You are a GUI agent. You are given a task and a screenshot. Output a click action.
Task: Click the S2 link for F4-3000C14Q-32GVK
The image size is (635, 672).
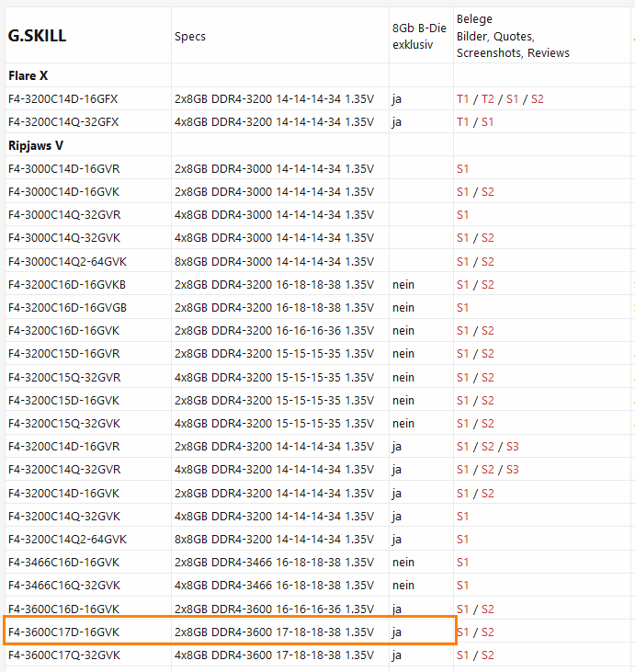pos(488,238)
